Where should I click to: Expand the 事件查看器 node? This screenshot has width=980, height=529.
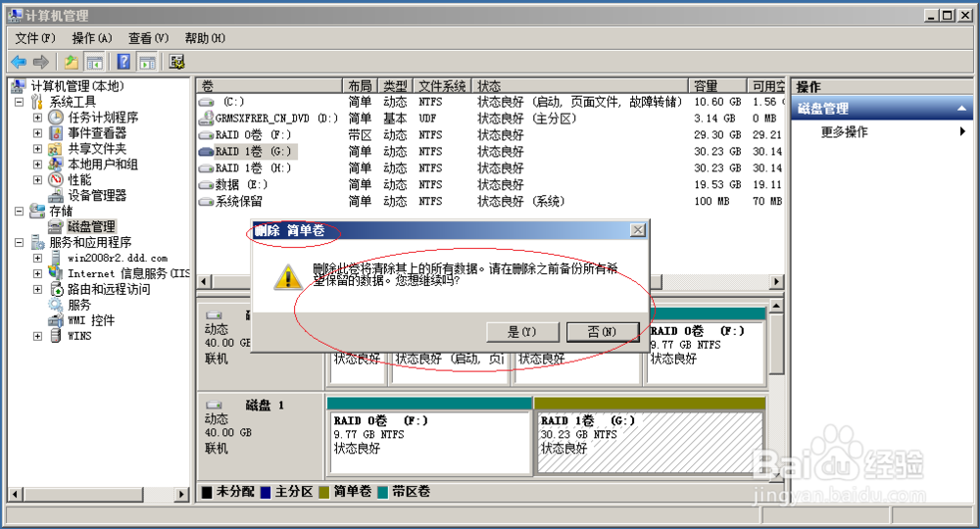tap(37, 132)
